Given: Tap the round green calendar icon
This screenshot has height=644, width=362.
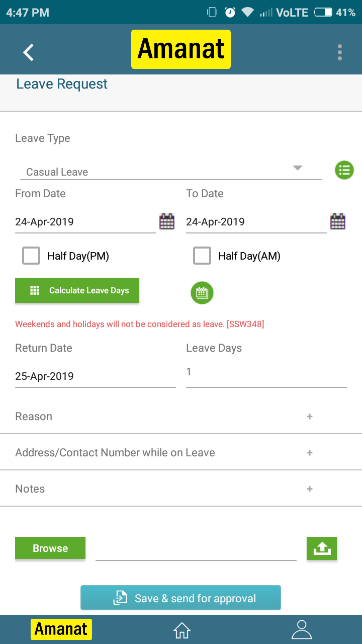Looking at the screenshot, I should point(202,293).
